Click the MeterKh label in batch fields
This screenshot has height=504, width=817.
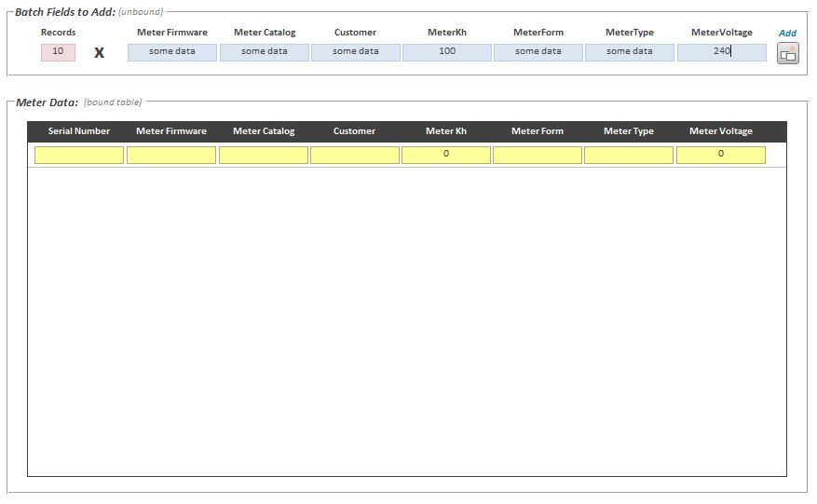pyautogui.click(x=447, y=33)
